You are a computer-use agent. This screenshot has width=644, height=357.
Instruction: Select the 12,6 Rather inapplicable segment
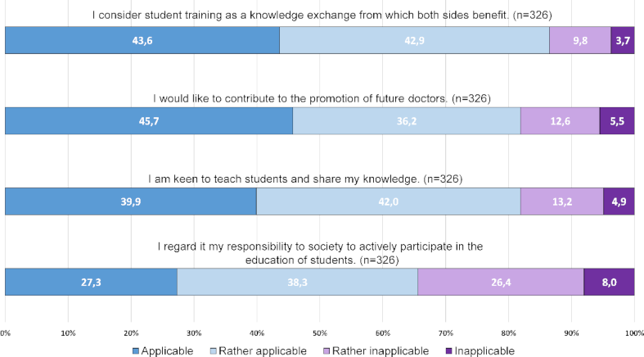click(560, 120)
